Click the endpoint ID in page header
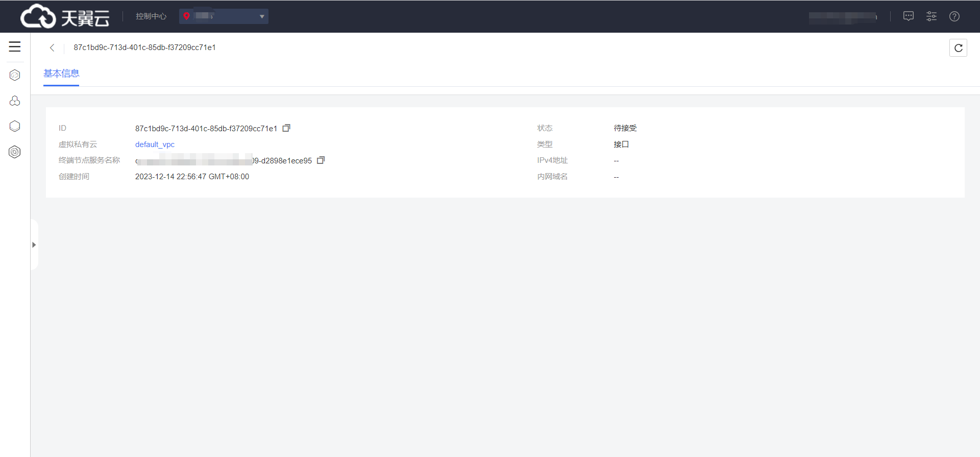 (144, 47)
